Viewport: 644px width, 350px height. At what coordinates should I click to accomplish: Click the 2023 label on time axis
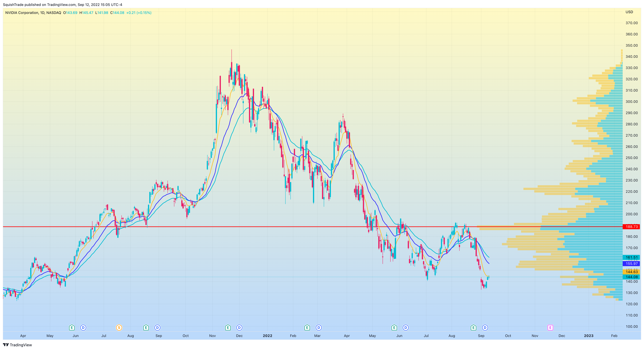point(588,336)
